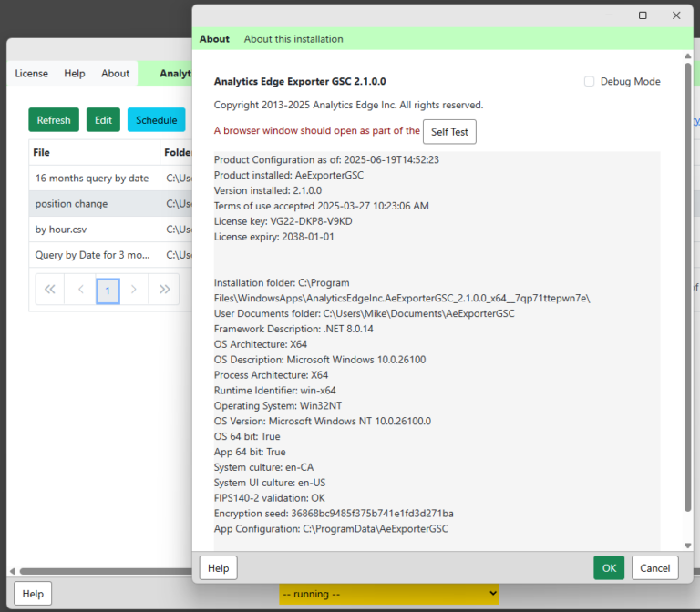Go to next page of file list
The height and width of the screenshot is (612, 700).
[135, 290]
